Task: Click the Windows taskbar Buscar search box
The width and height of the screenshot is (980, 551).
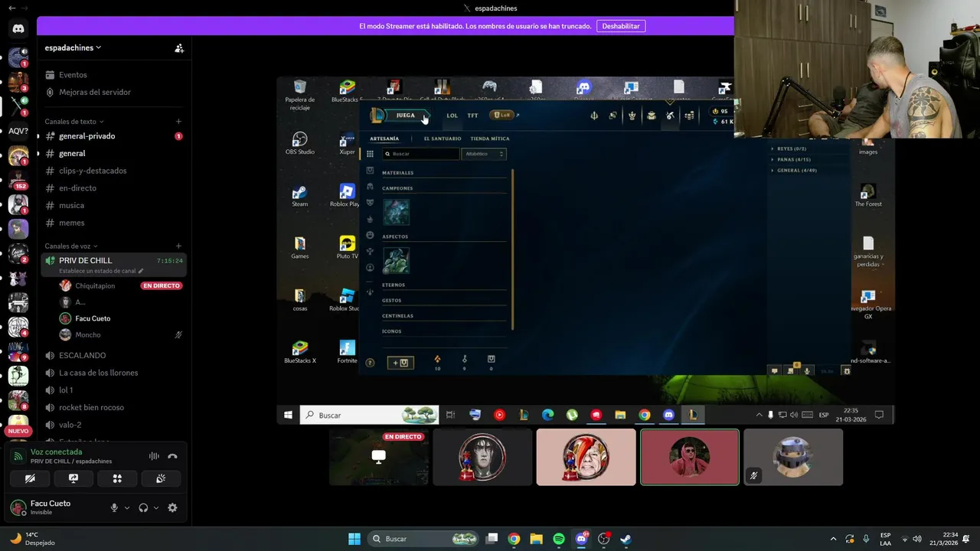Action: [x=423, y=539]
